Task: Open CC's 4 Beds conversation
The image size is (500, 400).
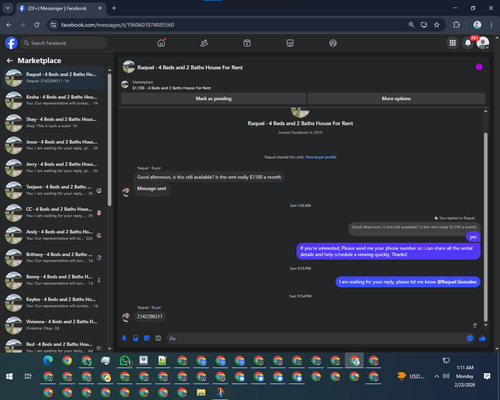Action: click(x=54, y=212)
